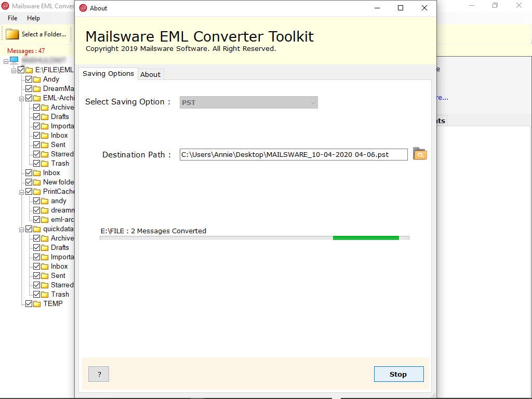
Task: Click the quickdata folder icon
Action: 37,229
